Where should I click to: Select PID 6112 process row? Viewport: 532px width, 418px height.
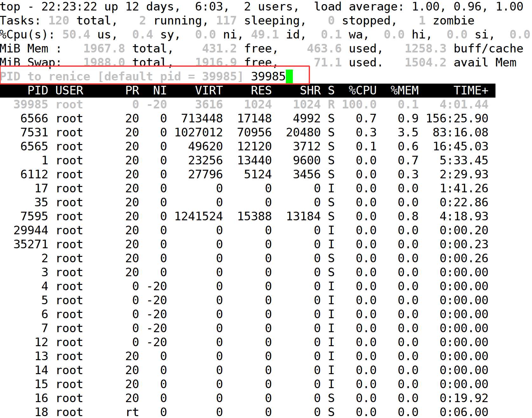click(248, 175)
